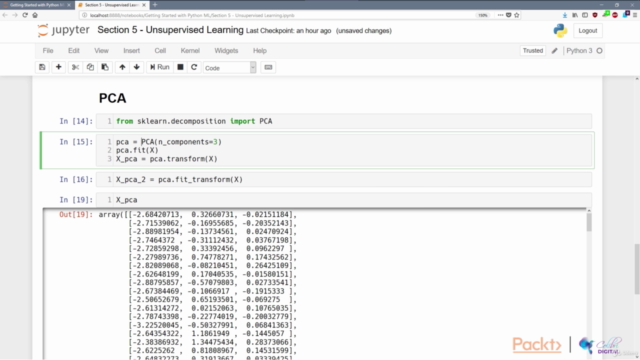The width and height of the screenshot is (640, 360).
Task: Click the Jupyter logo
Action: pyautogui.click(x=63, y=30)
